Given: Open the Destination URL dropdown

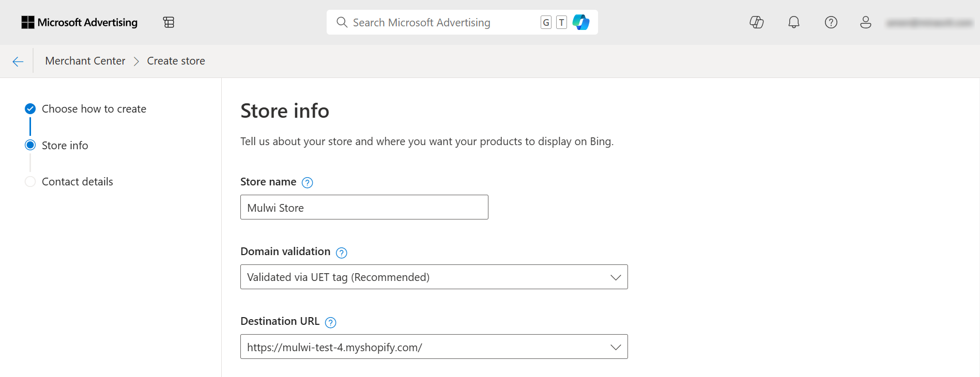Looking at the screenshot, I should pyautogui.click(x=434, y=347).
